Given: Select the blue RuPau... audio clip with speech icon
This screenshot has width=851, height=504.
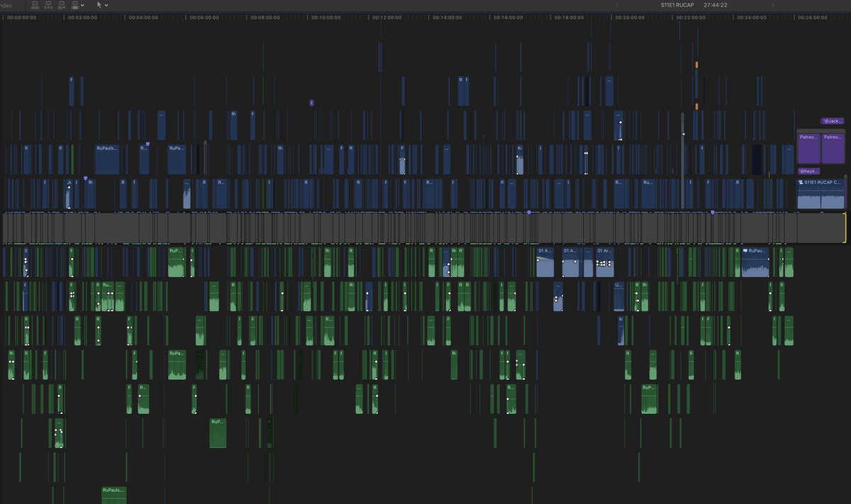Looking at the screenshot, I should pyautogui.click(x=755, y=262).
